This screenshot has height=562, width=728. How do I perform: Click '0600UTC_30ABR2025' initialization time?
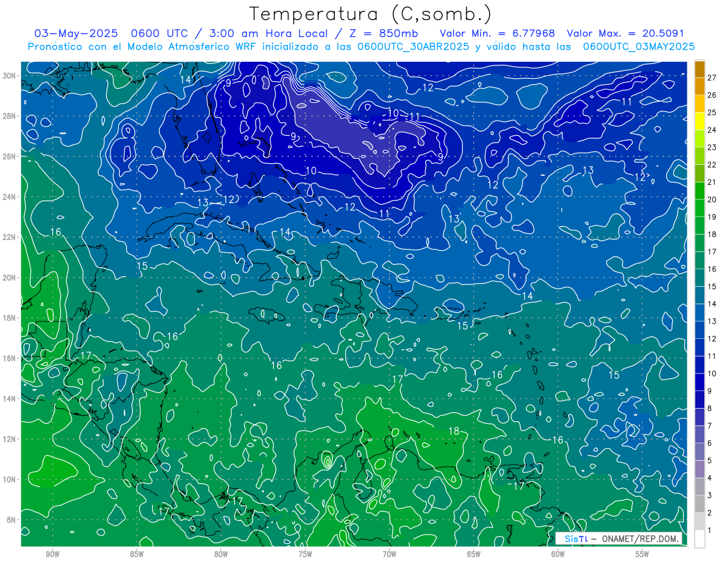pos(413,46)
